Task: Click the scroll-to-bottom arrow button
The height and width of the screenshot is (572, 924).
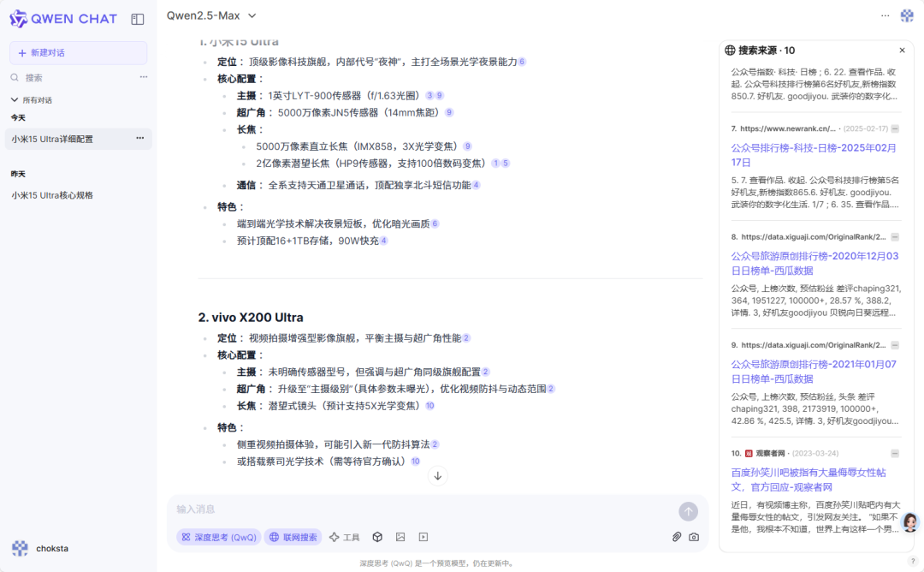Action: pyautogui.click(x=438, y=476)
